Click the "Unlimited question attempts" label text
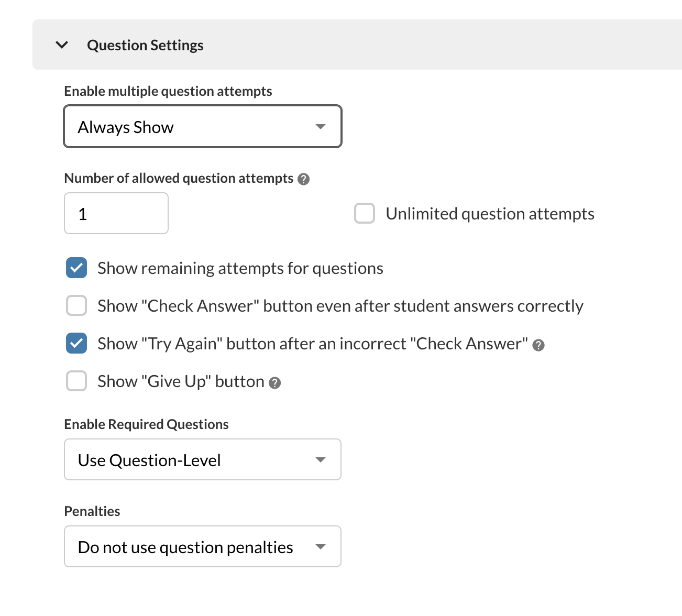682x616 pixels. click(x=490, y=214)
